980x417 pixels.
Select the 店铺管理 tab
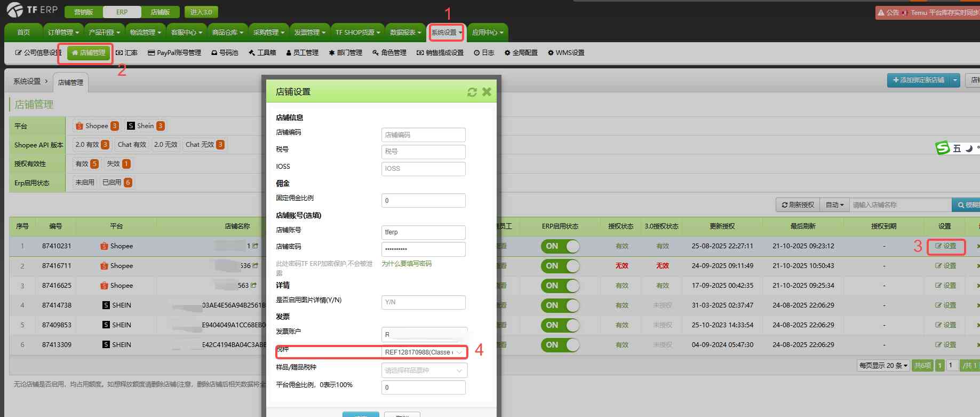70,83
